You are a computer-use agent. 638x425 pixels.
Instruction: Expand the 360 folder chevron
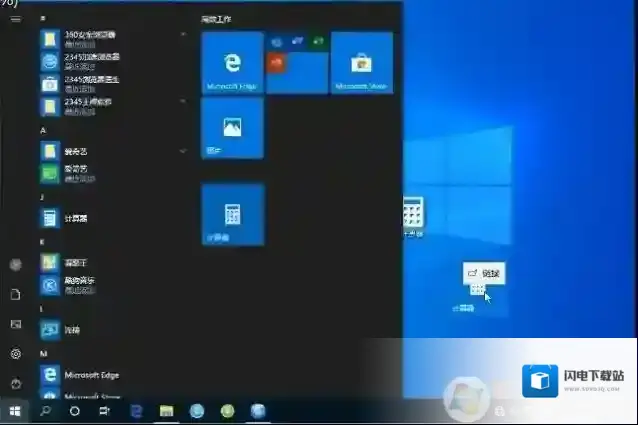[183, 34]
